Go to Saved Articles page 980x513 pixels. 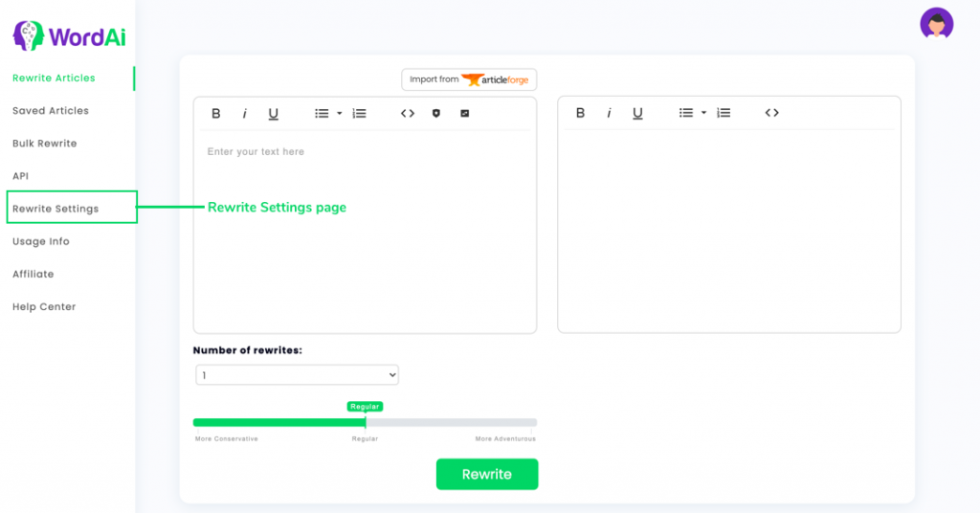point(51,111)
